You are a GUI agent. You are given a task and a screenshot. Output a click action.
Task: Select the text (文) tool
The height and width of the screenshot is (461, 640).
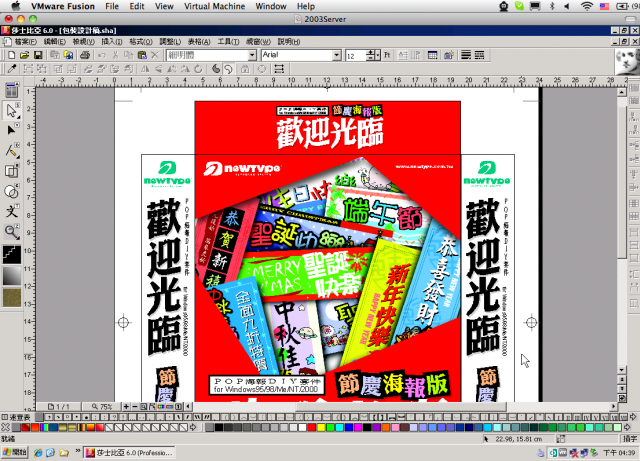point(11,211)
